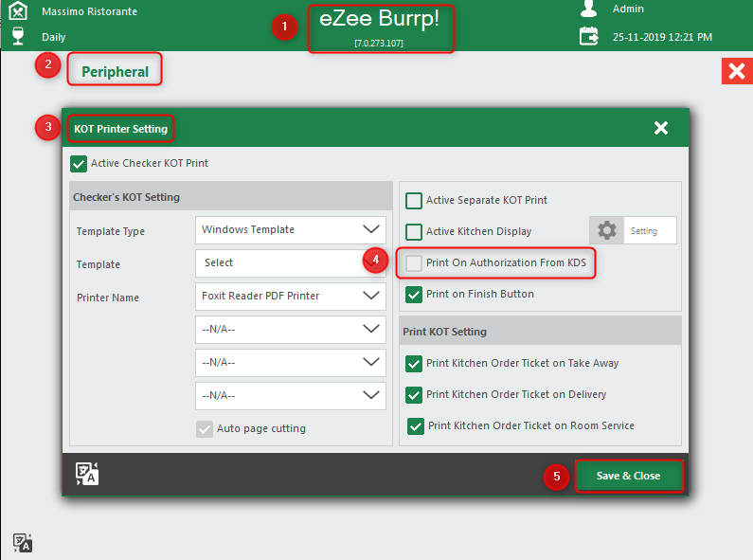
Task: Uncheck Print Kitchen Order Ticket on Delivery
Action: pyautogui.click(x=414, y=395)
